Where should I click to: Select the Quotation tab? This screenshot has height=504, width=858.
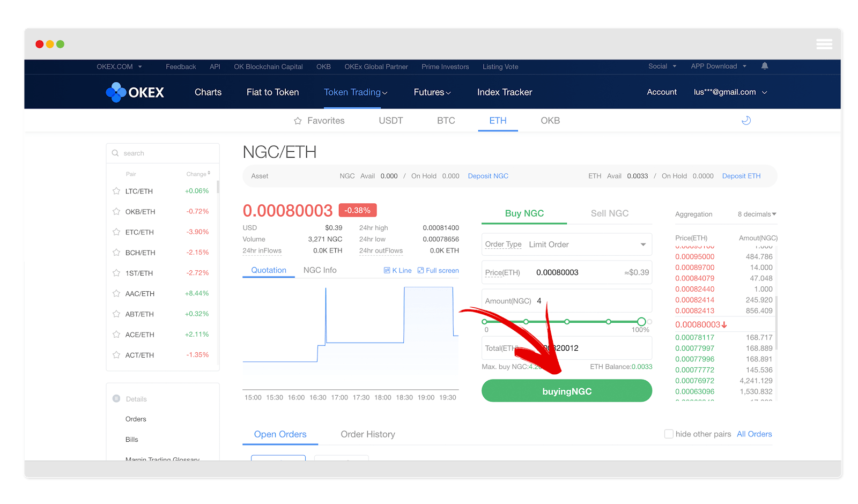pyautogui.click(x=269, y=270)
